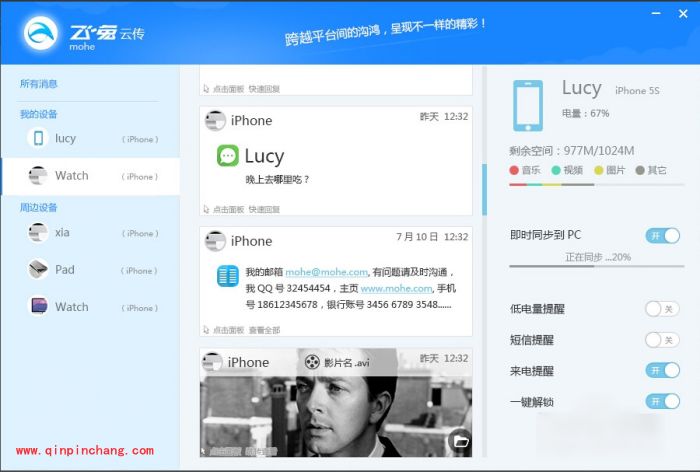Open the video thumbnail of the man
This screenshot has height=472, width=700.
[336, 403]
